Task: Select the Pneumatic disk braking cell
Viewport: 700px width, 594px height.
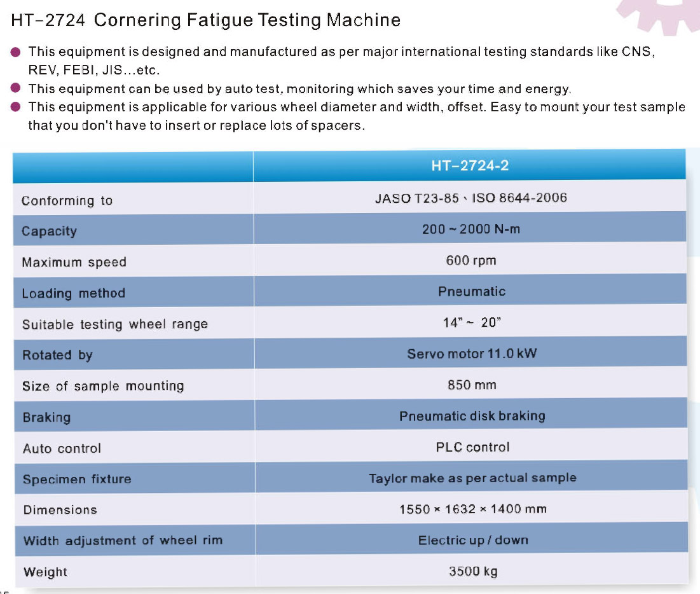Action: coord(472,416)
